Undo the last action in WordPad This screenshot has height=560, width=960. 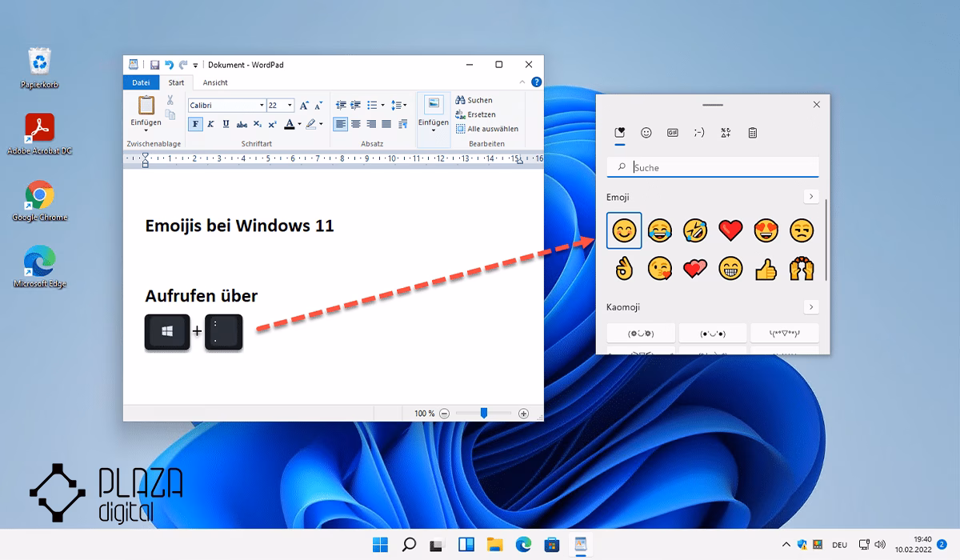click(169, 65)
